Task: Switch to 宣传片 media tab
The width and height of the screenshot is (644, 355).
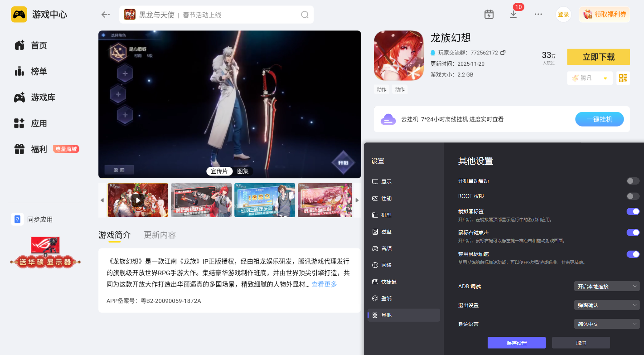Action: tap(219, 171)
